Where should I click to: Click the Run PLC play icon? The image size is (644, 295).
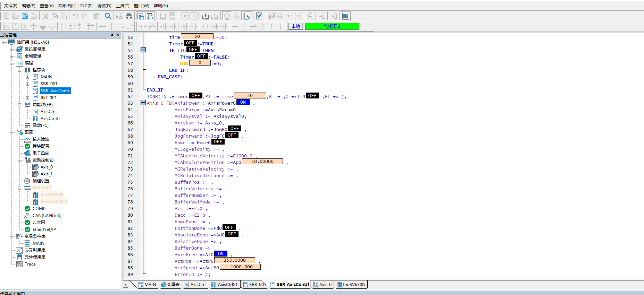click(x=185, y=16)
